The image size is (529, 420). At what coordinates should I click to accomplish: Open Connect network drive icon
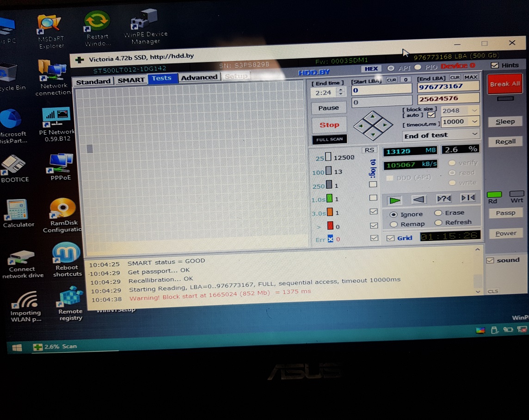point(22,265)
